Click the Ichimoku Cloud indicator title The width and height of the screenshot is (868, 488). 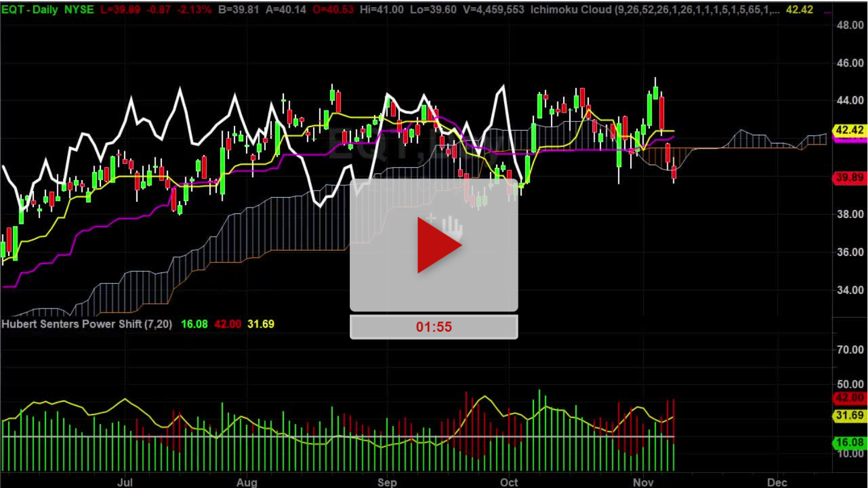coord(571,10)
